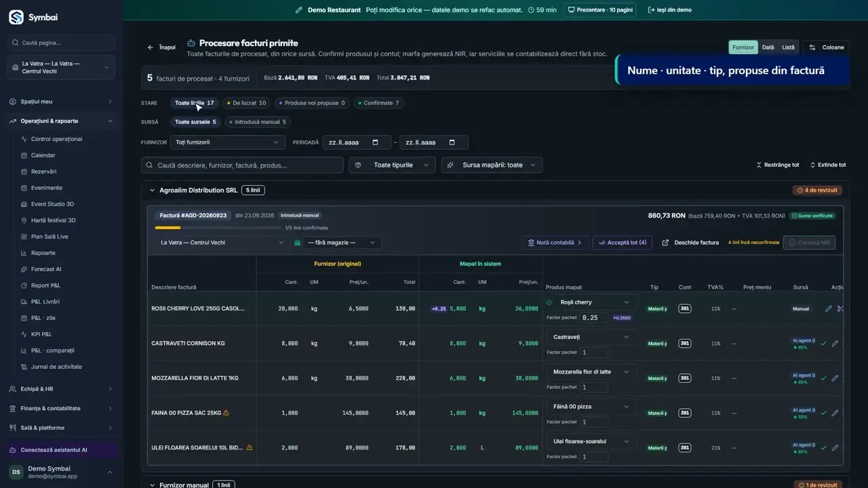The width and height of the screenshot is (868, 488).
Task: Select the Introdusă manual source filter
Action: tap(257, 122)
